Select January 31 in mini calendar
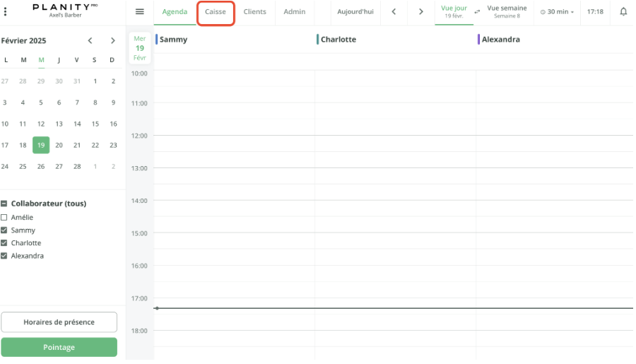The height and width of the screenshot is (364, 636). (x=77, y=81)
